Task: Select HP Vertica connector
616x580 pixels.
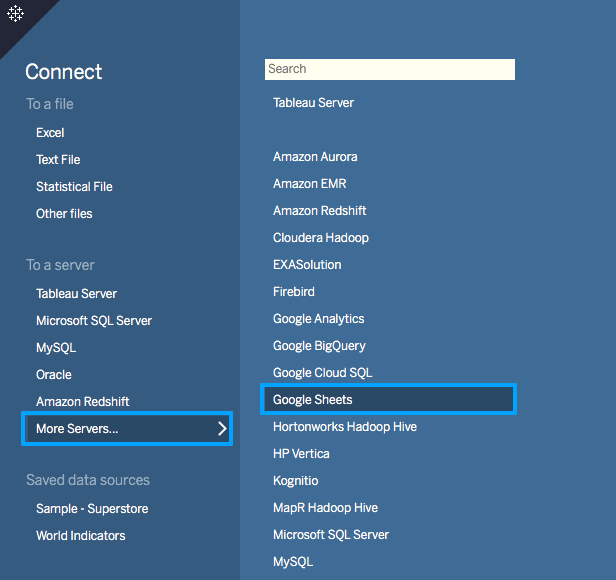Action: (301, 454)
